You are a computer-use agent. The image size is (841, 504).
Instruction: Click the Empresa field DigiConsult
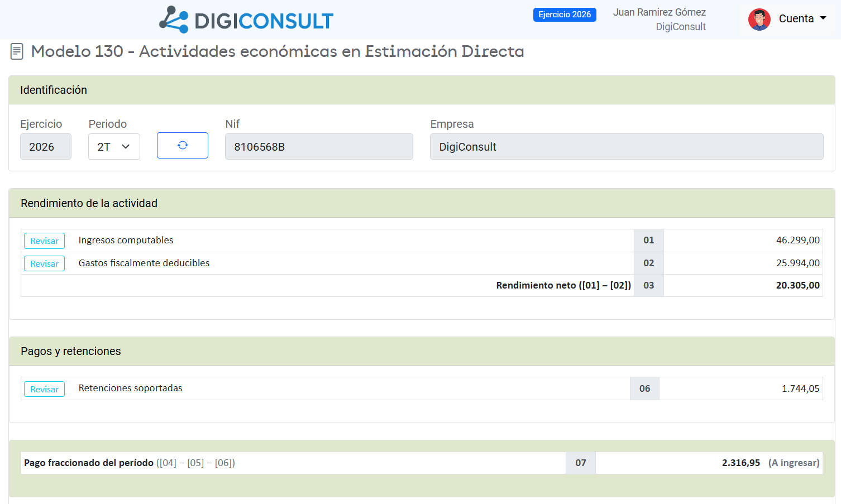627,146
